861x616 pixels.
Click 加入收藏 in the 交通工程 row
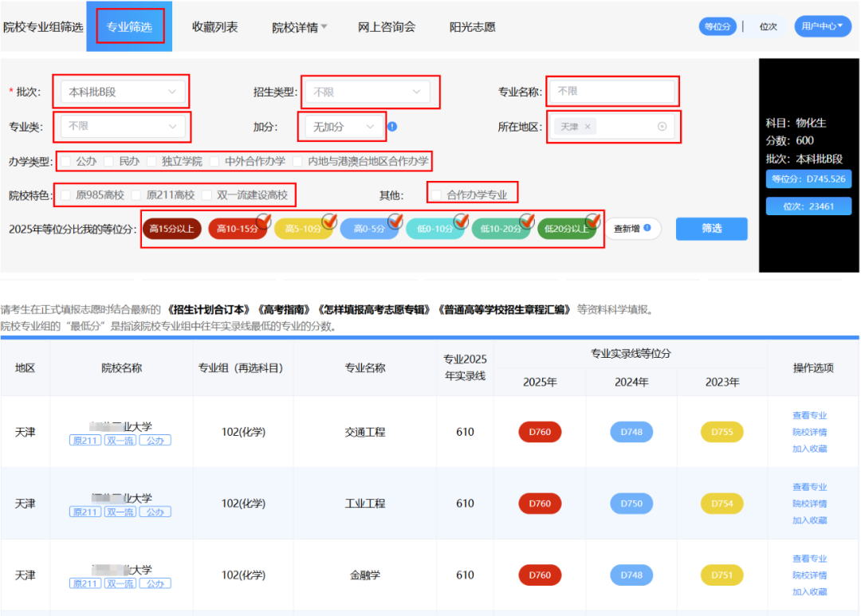pos(809,449)
